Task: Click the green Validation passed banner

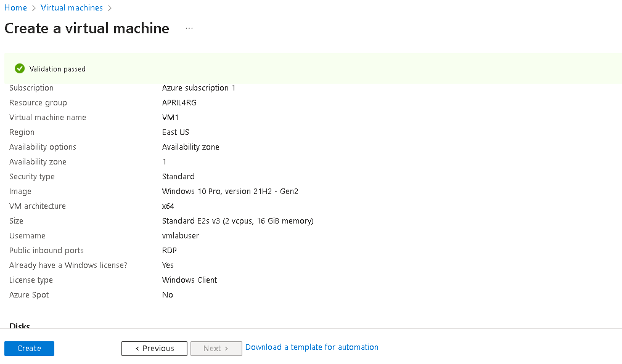Action: (308, 68)
